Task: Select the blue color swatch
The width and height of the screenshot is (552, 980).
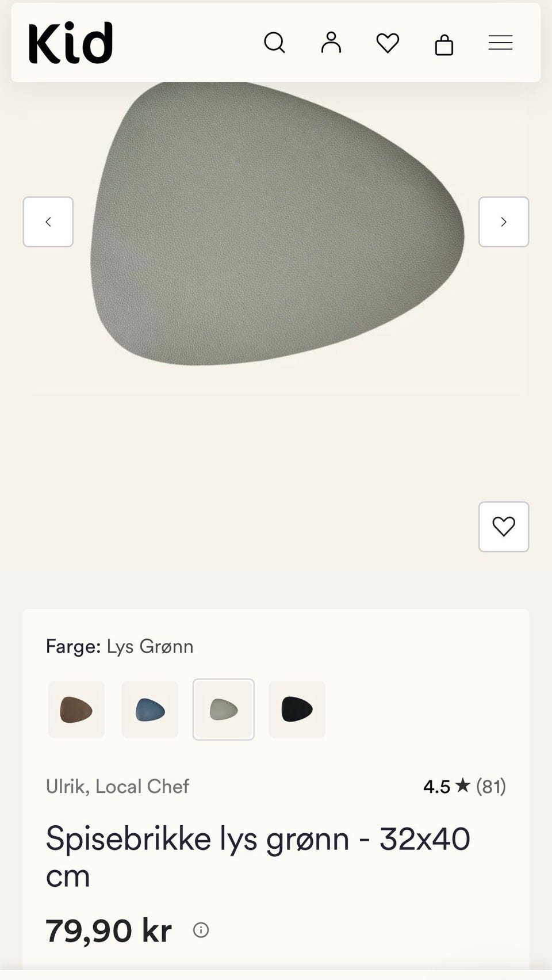Action: (150, 710)
